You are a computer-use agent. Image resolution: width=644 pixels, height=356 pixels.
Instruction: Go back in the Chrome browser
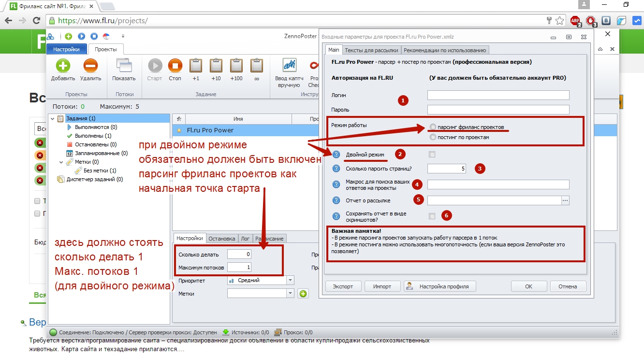8,20
